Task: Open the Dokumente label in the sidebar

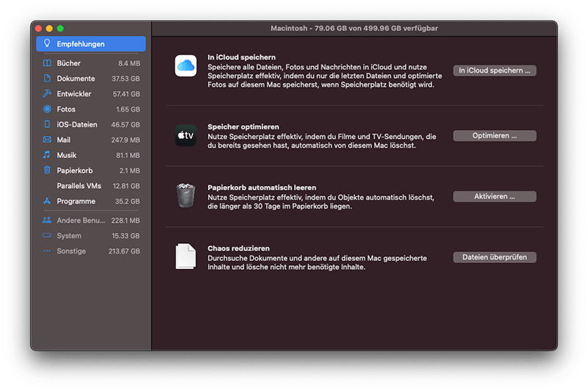Action: tap(76, 79)
